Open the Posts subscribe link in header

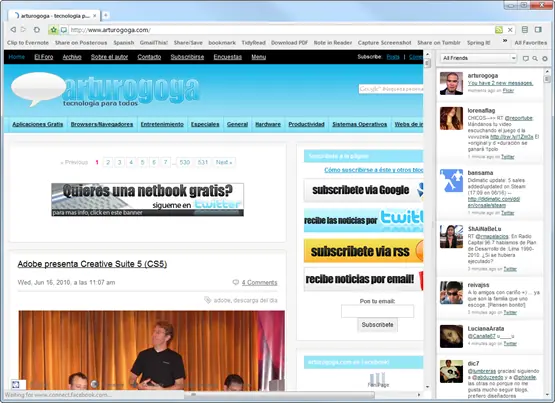(393, 57)
